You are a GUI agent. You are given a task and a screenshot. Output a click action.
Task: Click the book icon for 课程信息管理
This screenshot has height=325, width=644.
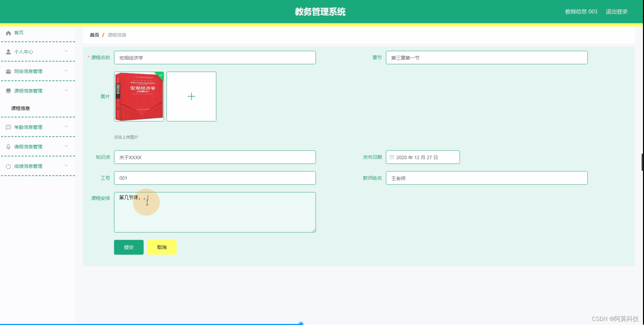coord(8,91)
